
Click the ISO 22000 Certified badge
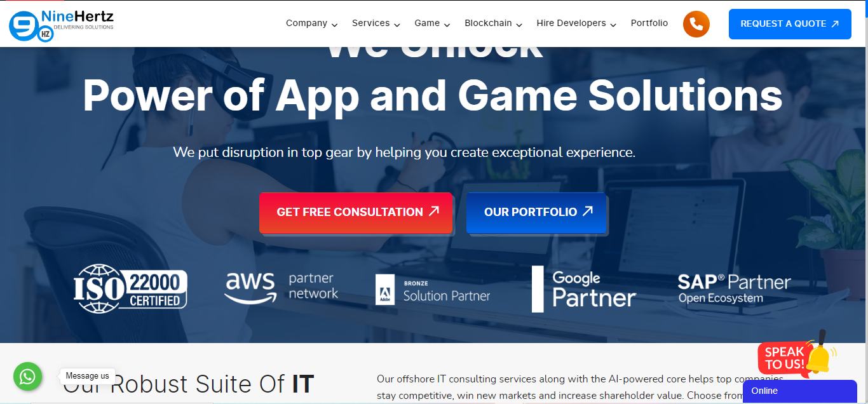pos(130,289)
